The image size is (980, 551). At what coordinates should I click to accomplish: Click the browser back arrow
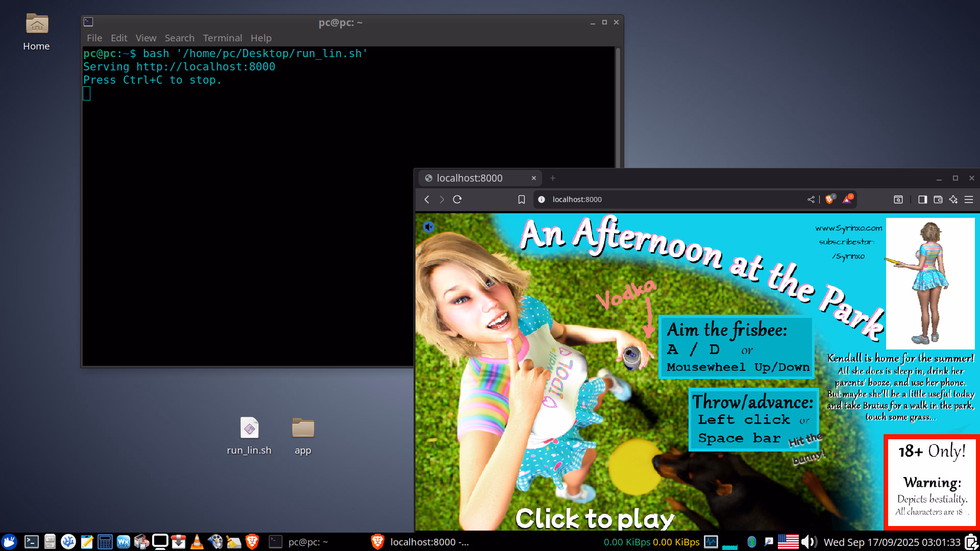pyautogui.click(x=427, y=199)
